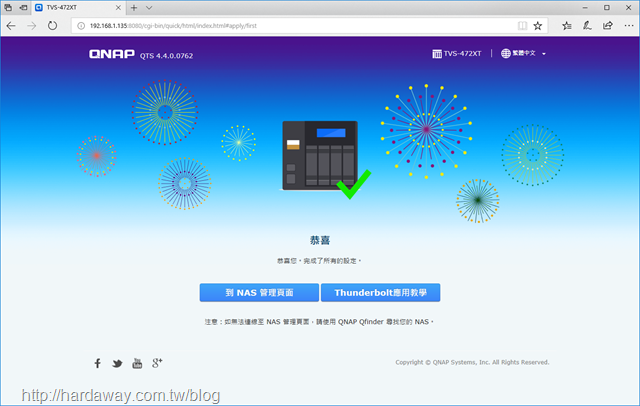The height and width of the screenshot is (406, 640).
Task: Click the 恭喜 congratulation heading
Action: coord(320,240)
